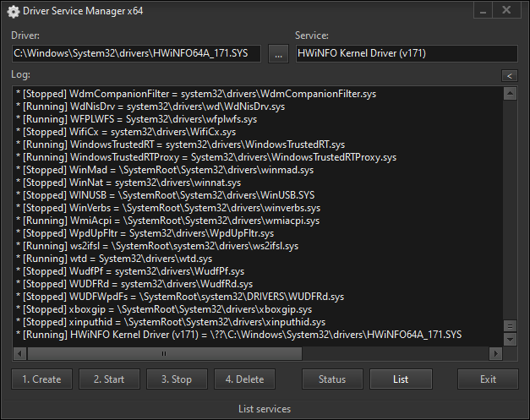Browse for driver file with ... button
This screenshot has height=420, width=530.
coord(278,54)
